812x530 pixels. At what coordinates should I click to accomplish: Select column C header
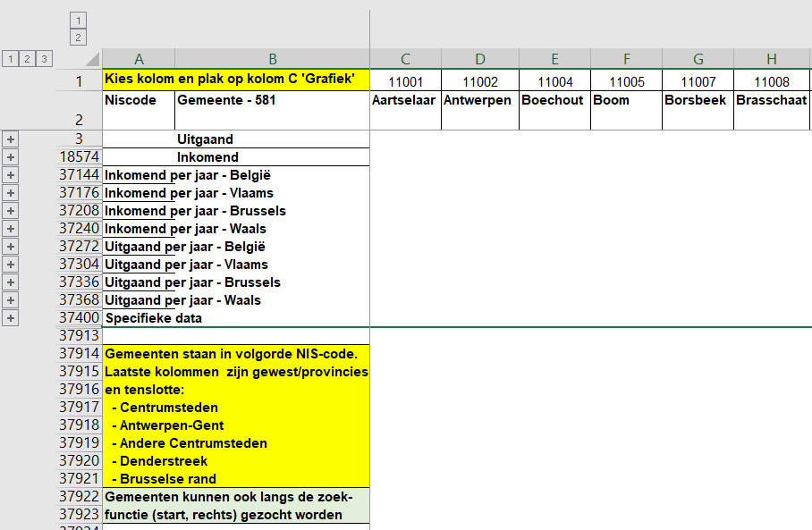405,59
